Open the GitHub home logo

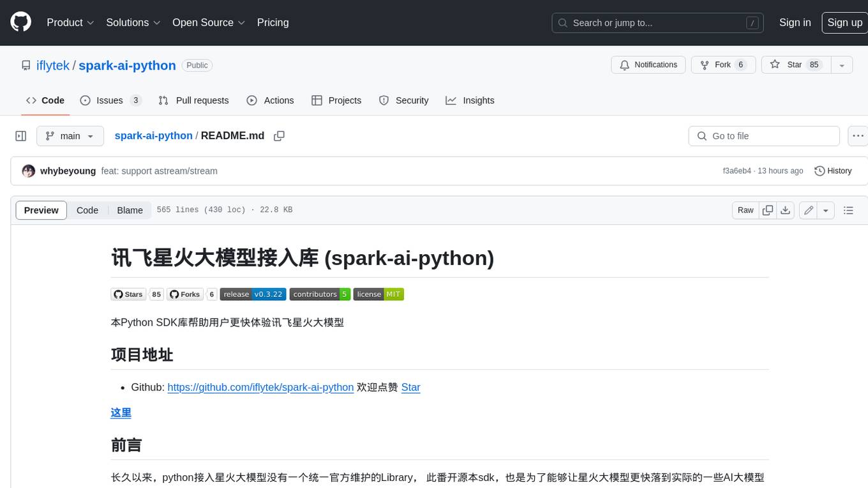coord(20,22)
